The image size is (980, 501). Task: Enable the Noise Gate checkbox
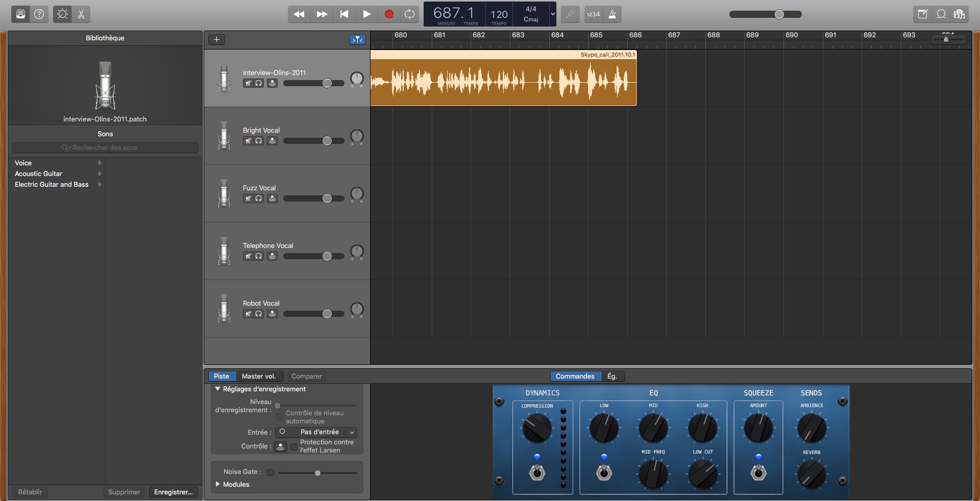[271, 472]
